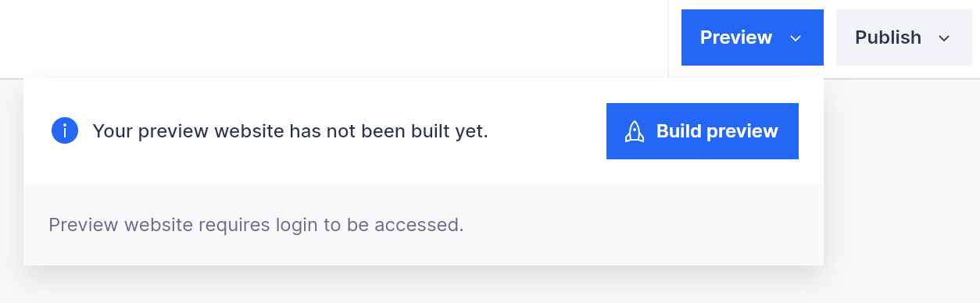This screenshot has height=303, width=980.
Task: Click the "Build preview" text label
Action: (717, 131)
